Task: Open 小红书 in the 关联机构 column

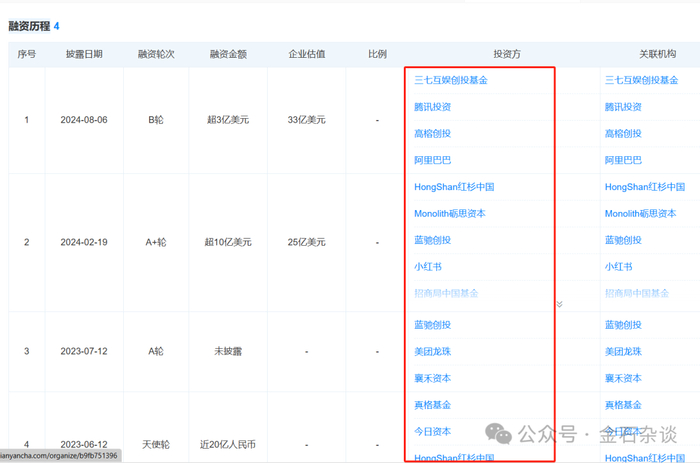Action: pos(618,267)
